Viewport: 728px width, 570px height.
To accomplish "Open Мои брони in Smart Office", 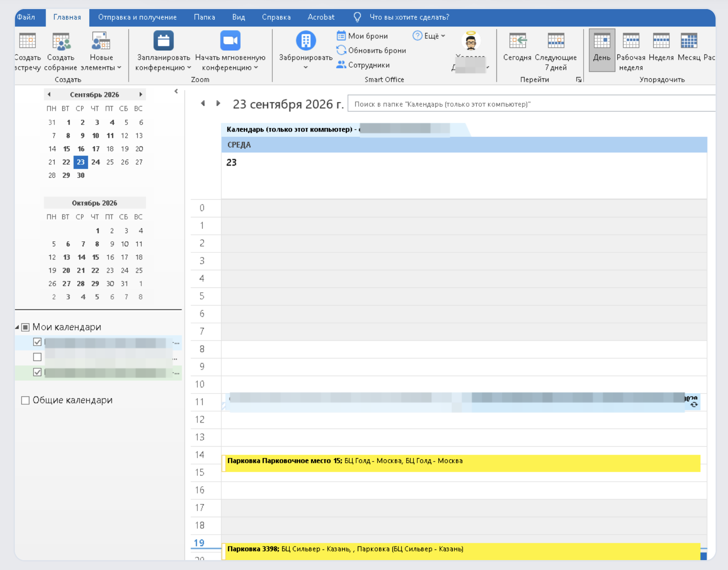I will tap(362, 36).
